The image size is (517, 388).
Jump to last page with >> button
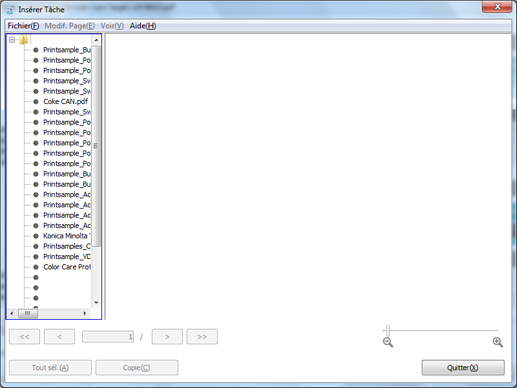[202, 337]
